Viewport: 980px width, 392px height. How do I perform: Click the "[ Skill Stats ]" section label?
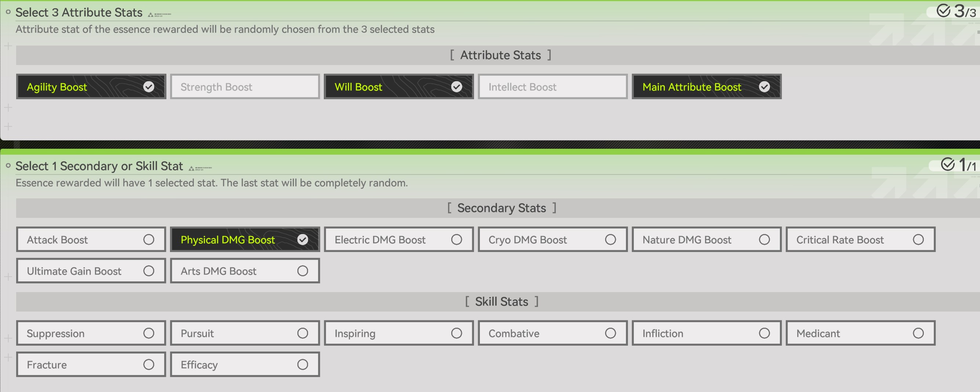tap(502, 301)
